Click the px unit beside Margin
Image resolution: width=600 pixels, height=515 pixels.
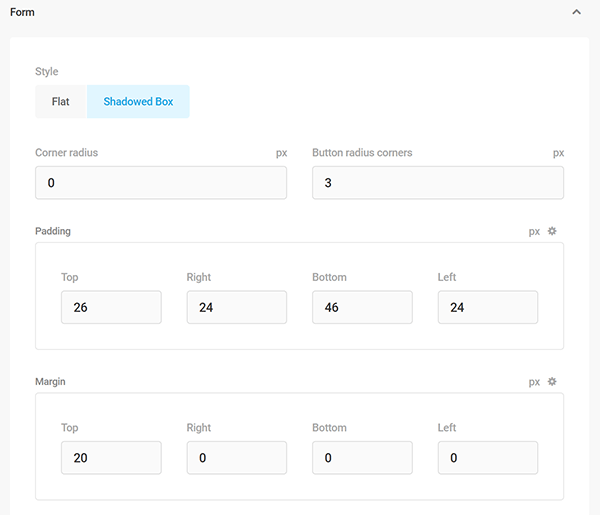point(534,382)
